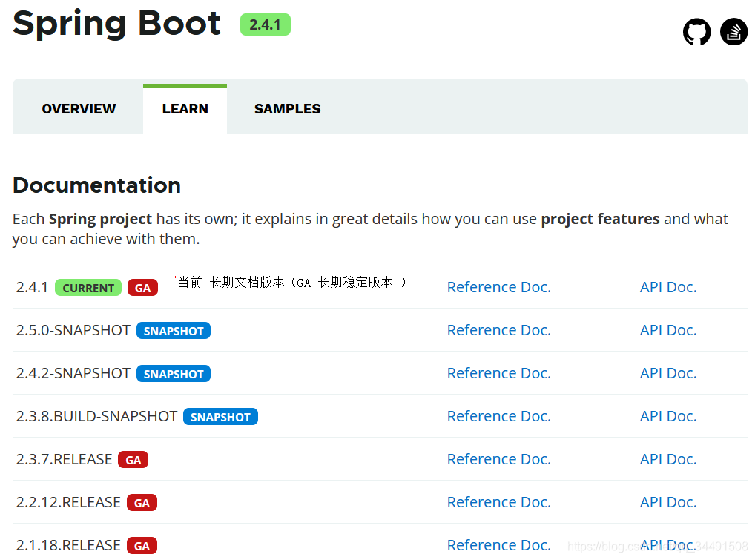
Task: Open the Stack Overflow icon
Action: [x=733, y=32]
